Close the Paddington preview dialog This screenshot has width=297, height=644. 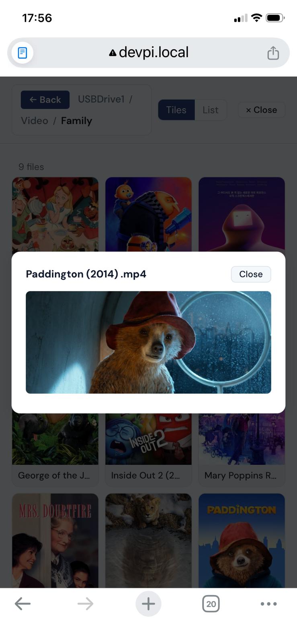[251, 274]
